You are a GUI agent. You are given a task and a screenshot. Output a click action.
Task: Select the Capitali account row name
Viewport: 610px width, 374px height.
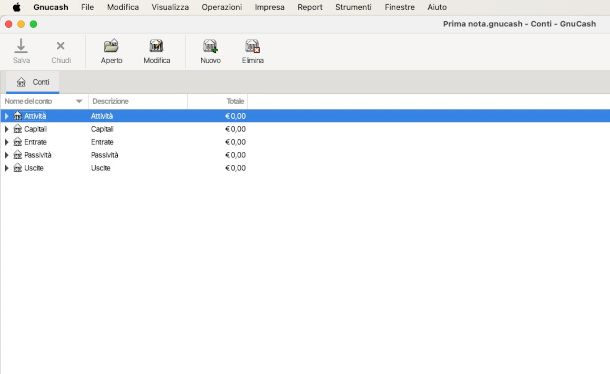coord(35,129)
